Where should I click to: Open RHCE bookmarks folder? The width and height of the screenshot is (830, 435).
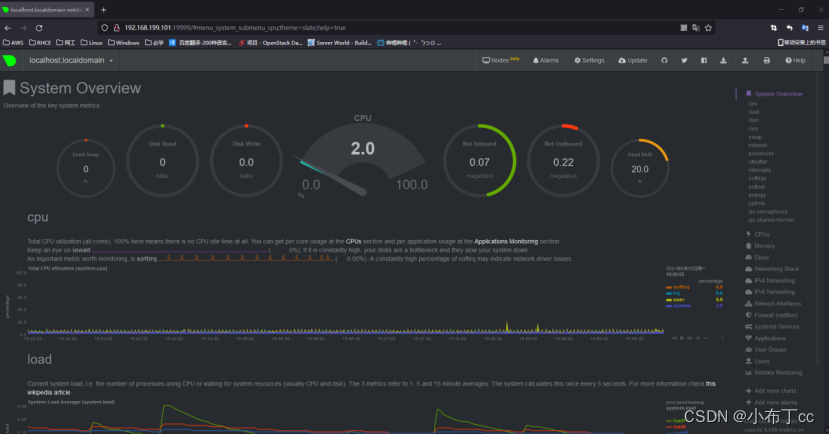(x=40, y=42)
